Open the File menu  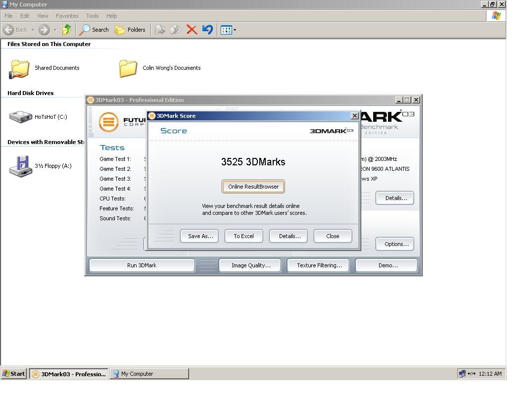pyautogui.click(x=8, y=16)
